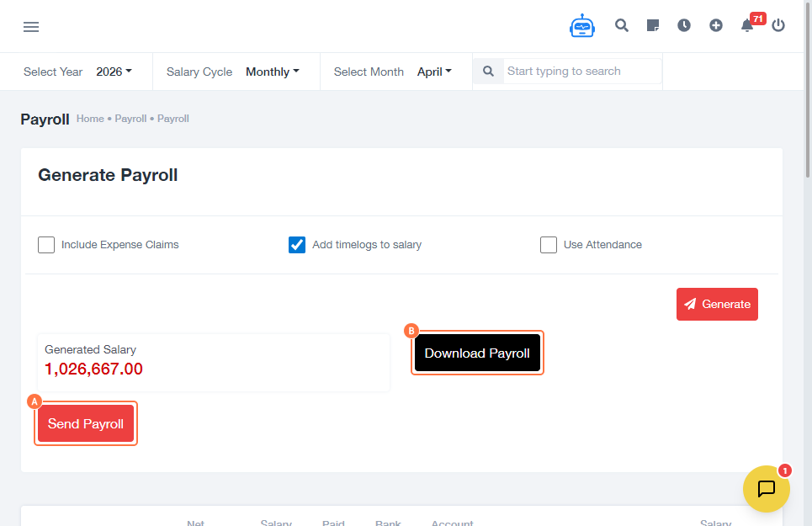Click the magnifier search icon in header
The image size is (812, 526).
coord(622,25)
